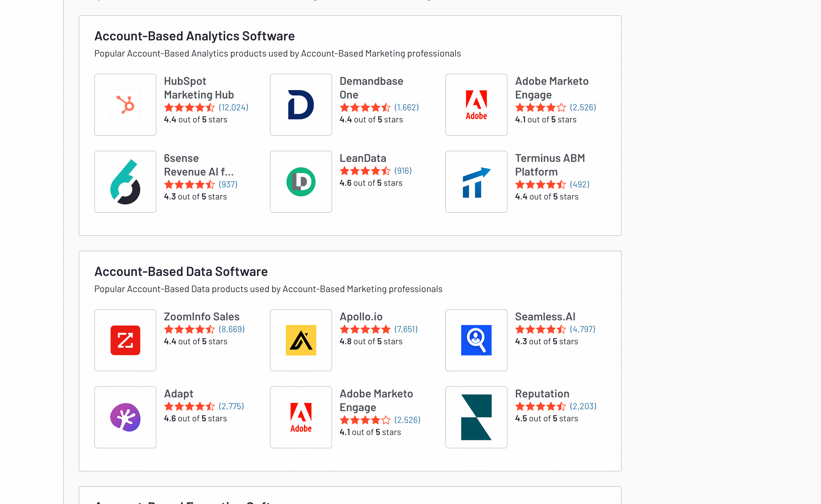Open the Reputation logo tile
Image resolution: width=821 pixels, height=504 pixels.
coord(476,417)
